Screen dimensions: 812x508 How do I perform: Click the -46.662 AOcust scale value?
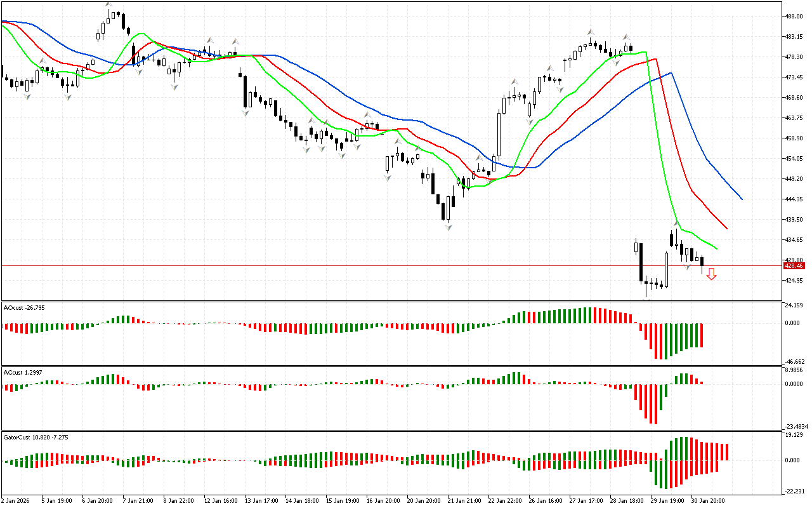794,360
